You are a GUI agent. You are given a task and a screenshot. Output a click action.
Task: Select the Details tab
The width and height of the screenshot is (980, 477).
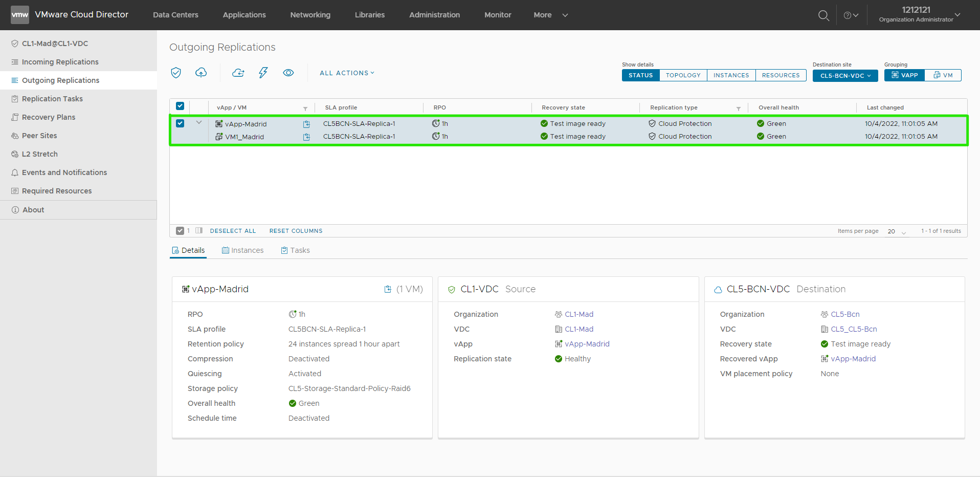[188, 250]
